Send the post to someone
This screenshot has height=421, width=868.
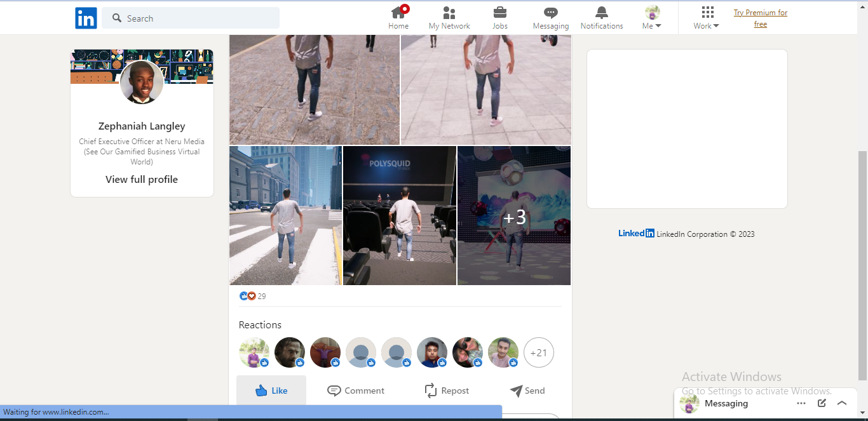527,391
